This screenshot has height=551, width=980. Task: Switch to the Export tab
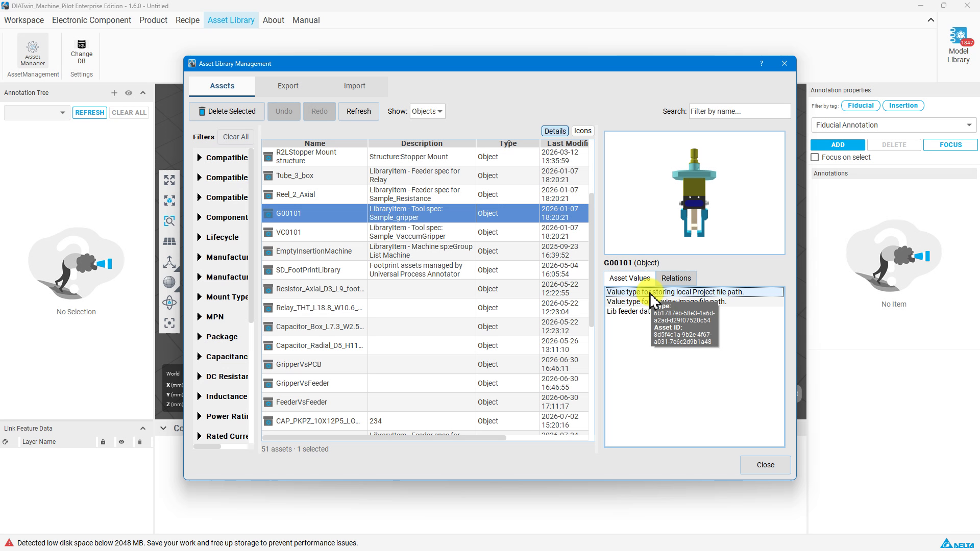(x=288, y=86)
